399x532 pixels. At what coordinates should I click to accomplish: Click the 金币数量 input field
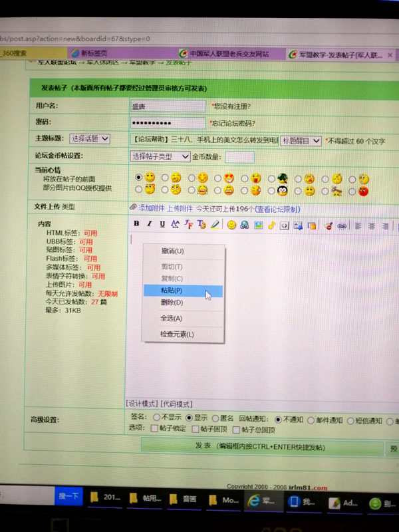tap(239, 157)
